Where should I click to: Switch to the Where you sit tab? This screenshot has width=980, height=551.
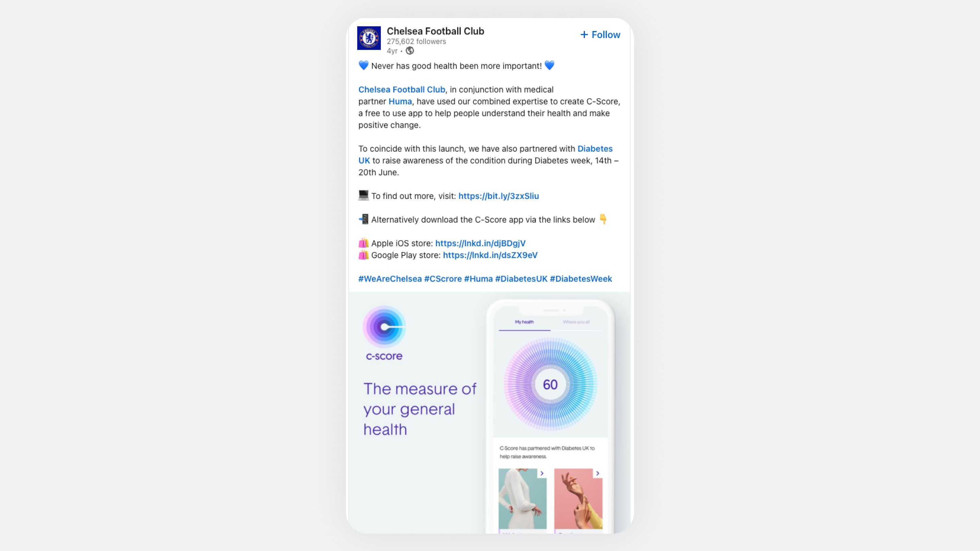tap(576, 322)
